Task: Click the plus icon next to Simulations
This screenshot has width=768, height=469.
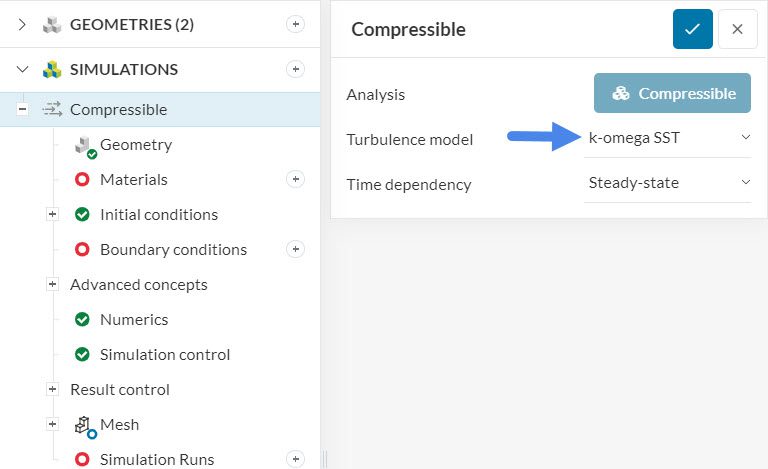Action: tap(295, 69)
